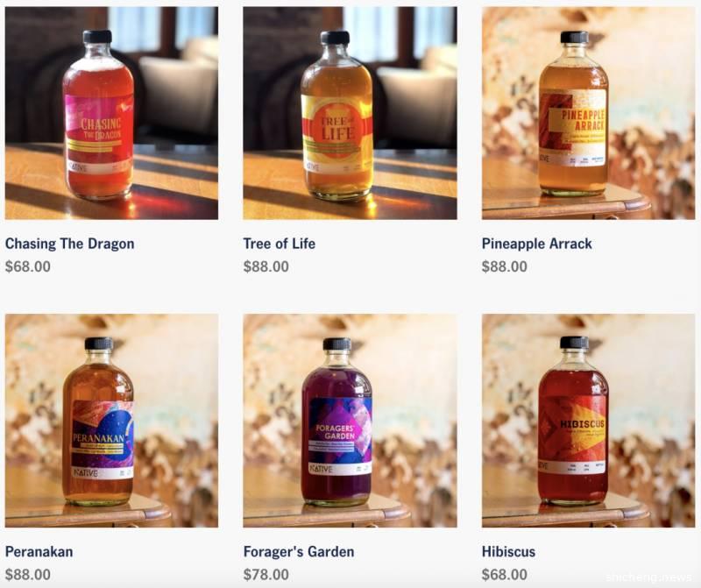The height and width of the screenshot is (588, 701).
Task: Open the Pineapple Arrack bottle photo
Action: pos(588,113)
